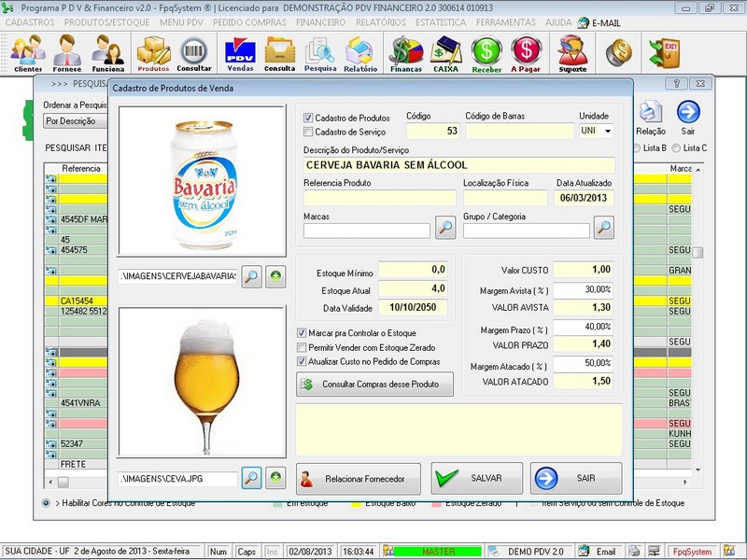Viewport: 747px width, 560px height.
Task: Open the Relatório printer icon
Action: (360, 53)
